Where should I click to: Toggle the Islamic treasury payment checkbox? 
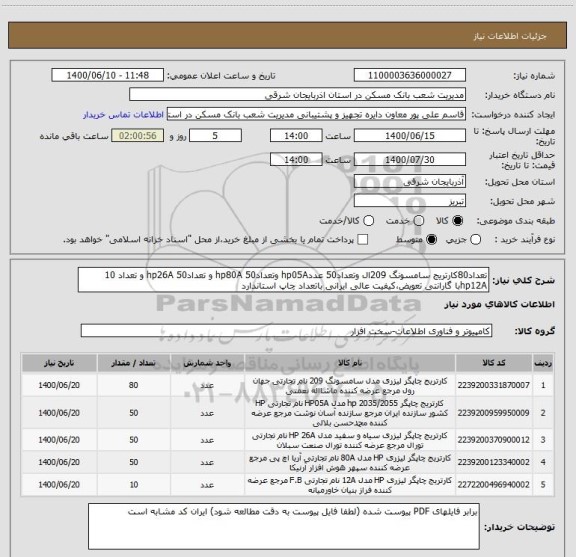pos(363,240)
